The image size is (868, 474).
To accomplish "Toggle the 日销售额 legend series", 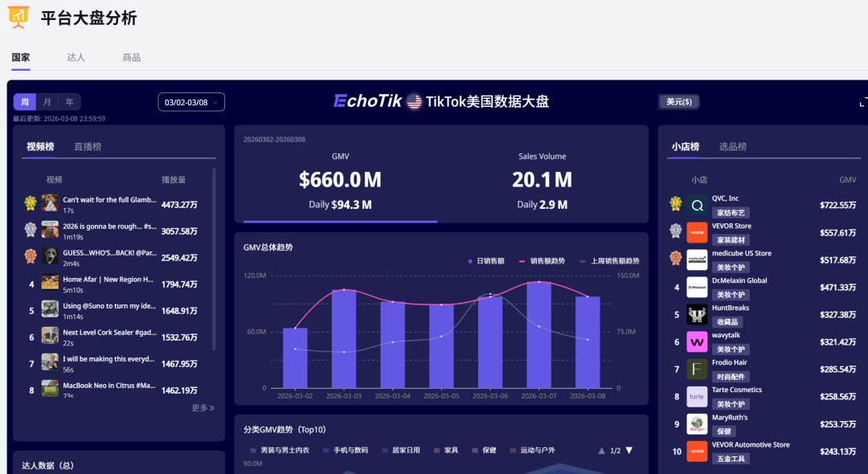I will coord(486,261).
